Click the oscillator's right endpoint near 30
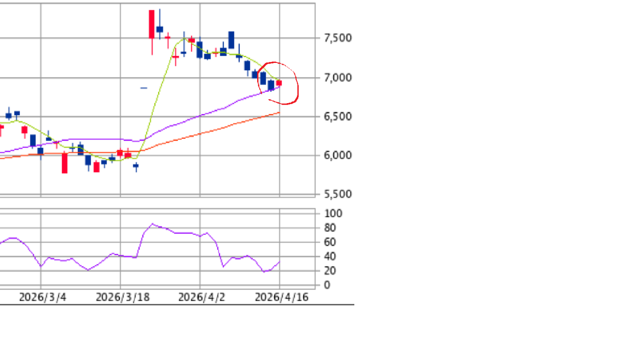Image resolution: width=620 pixels, height=364 pixels. tap(279, 262)
